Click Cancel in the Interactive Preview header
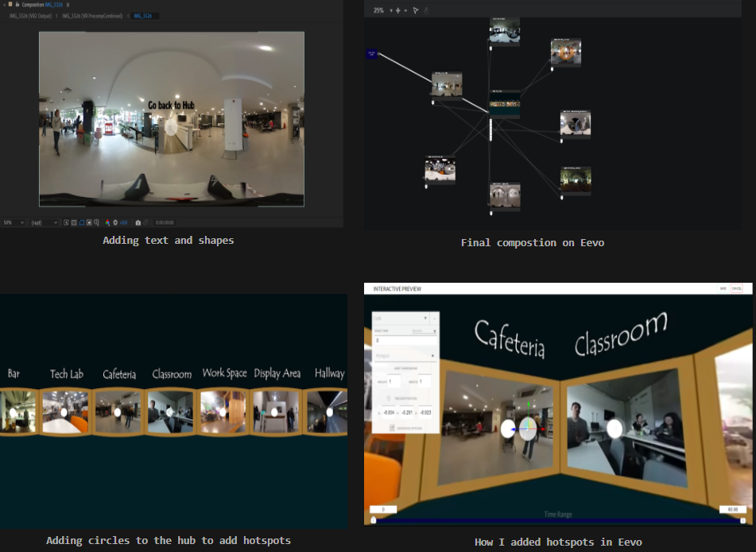This screenshot has height=552, width=756. [x=736, y=288]
